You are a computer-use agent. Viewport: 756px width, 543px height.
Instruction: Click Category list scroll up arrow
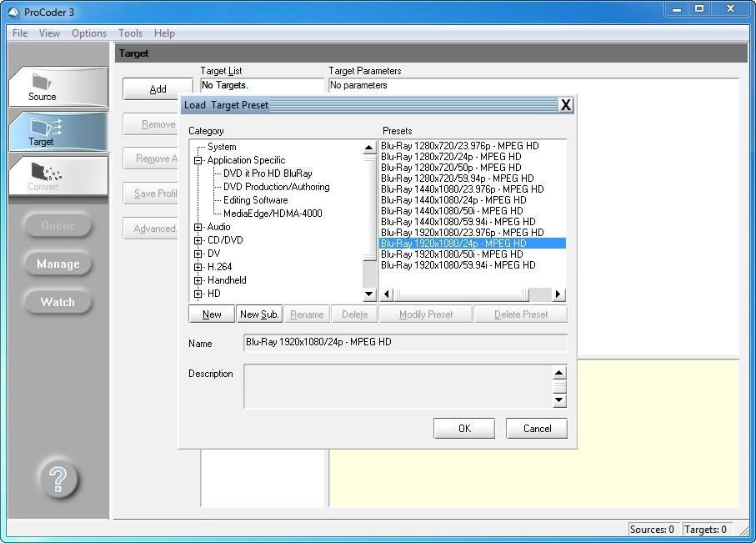pyautogui.click(x=369, y=147)
